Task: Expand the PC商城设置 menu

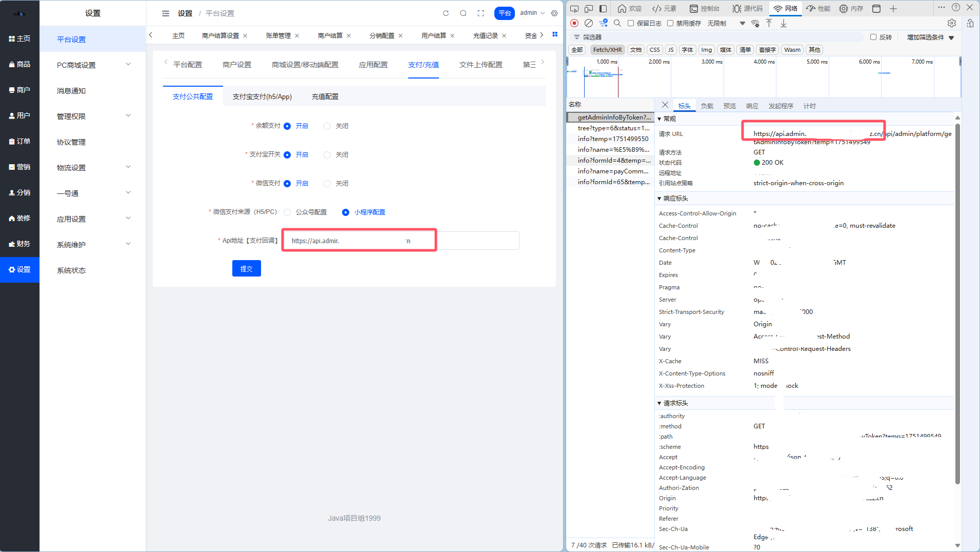Action: click(x=92, y=65)
